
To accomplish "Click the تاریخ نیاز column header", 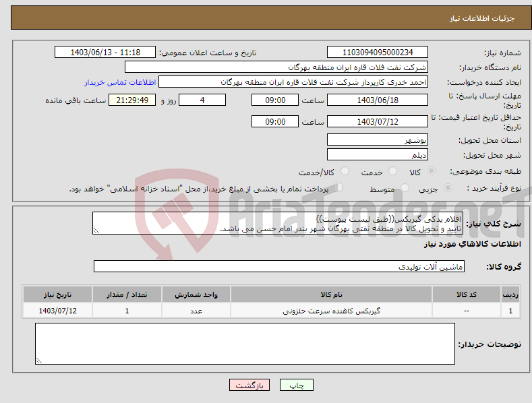I will pos(57,294).
